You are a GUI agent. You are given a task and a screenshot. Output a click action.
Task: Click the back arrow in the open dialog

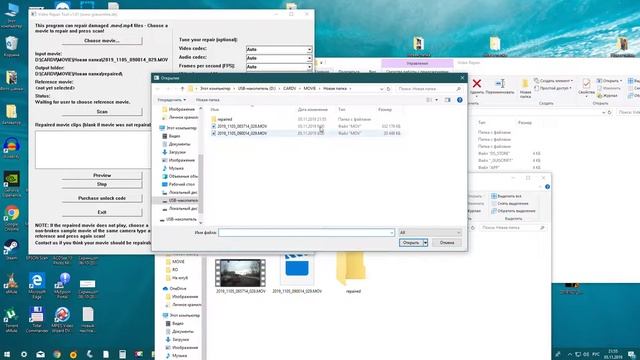click(158, 89)
